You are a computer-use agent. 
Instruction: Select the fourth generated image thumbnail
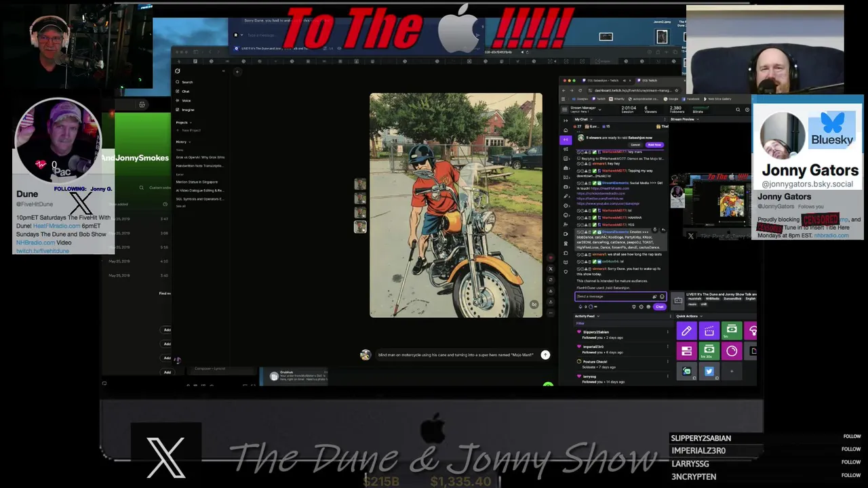[360, 227]
